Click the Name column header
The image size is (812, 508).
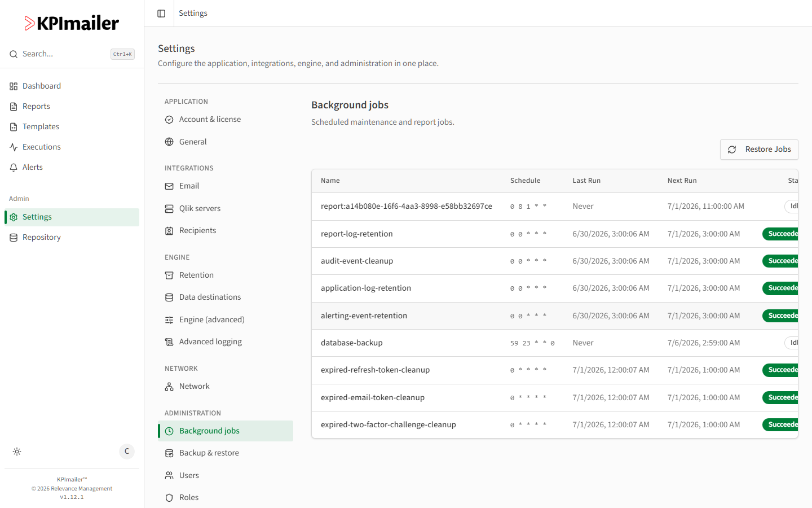[x=330, y=181]
